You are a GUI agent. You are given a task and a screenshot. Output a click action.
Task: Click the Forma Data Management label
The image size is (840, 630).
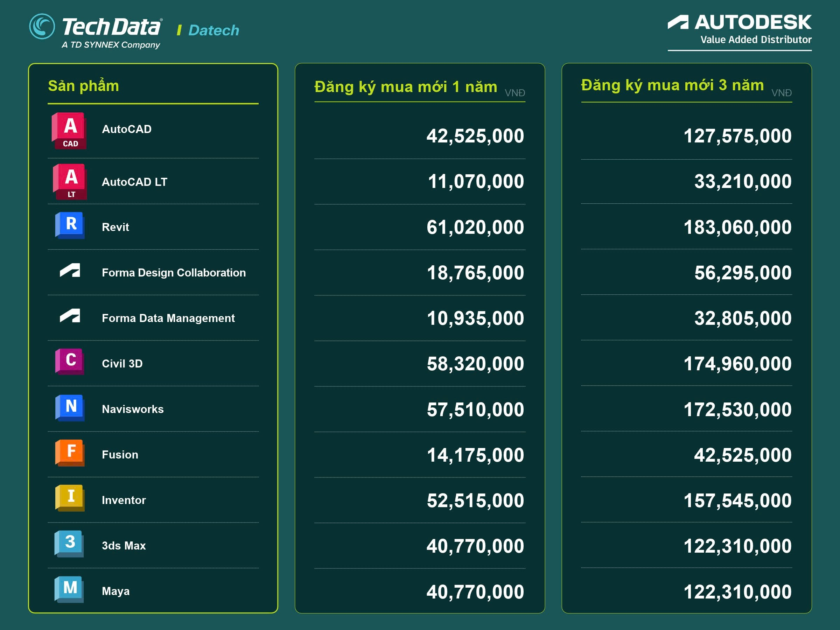click(168, 318)
